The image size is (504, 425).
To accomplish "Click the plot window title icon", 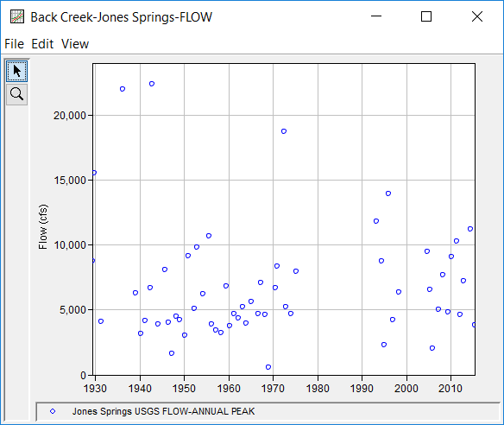I will [x=17, y=16].
